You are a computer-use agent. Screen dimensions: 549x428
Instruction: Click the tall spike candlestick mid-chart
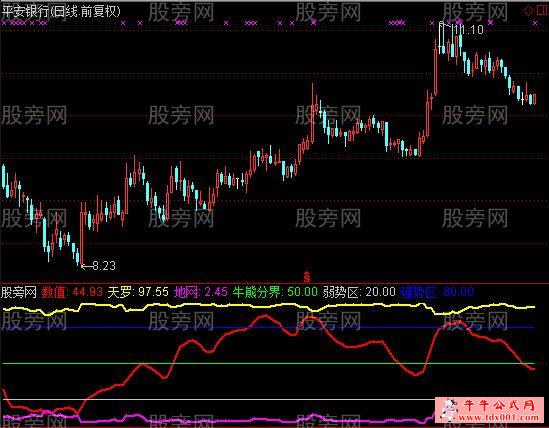[313, 113]
